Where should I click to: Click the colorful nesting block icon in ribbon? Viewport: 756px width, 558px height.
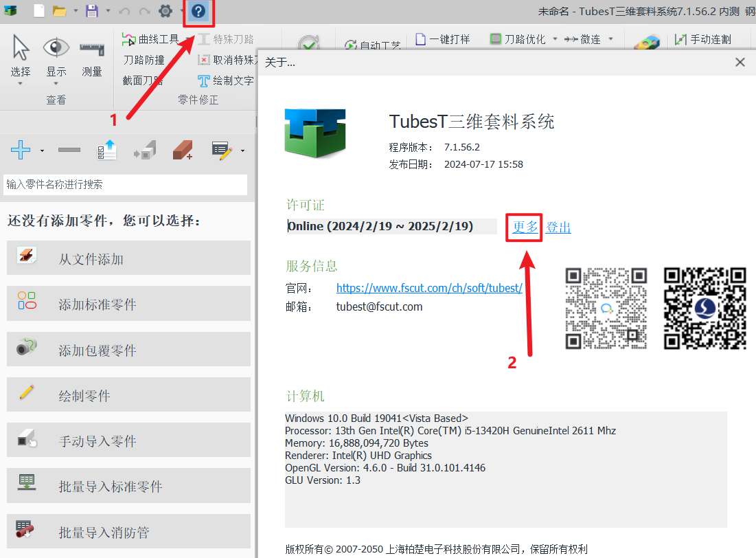click(x=647, y=43)
